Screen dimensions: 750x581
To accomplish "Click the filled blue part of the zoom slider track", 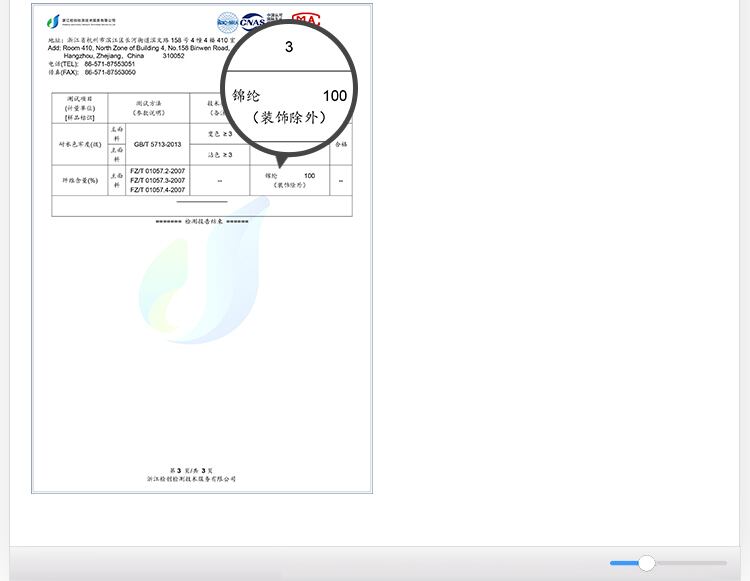I will click(x=624, y=563).
